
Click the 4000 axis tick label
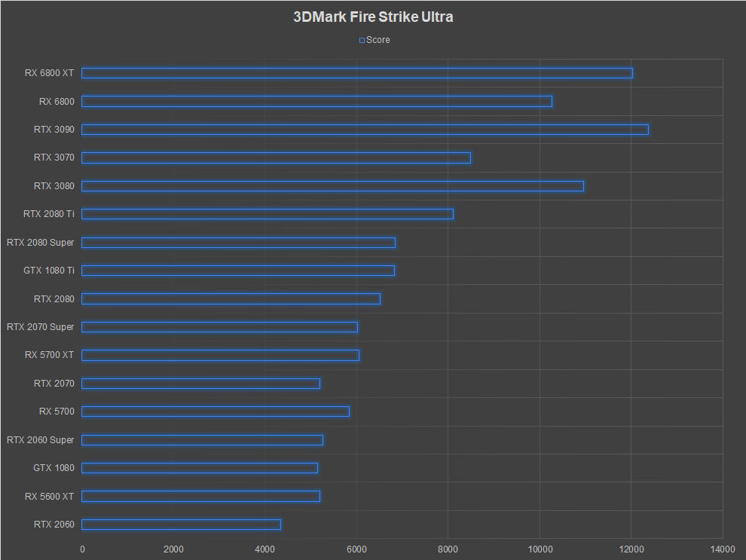pos(265,549)
